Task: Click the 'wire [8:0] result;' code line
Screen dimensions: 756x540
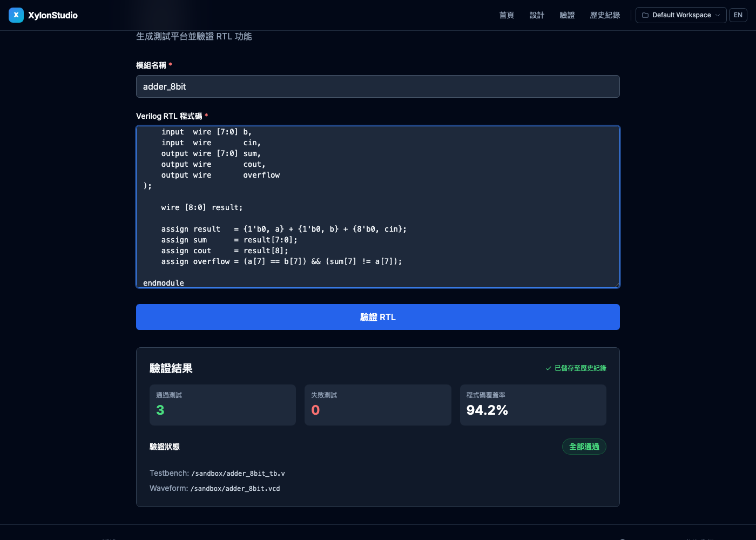Action: tap(202, 207)
